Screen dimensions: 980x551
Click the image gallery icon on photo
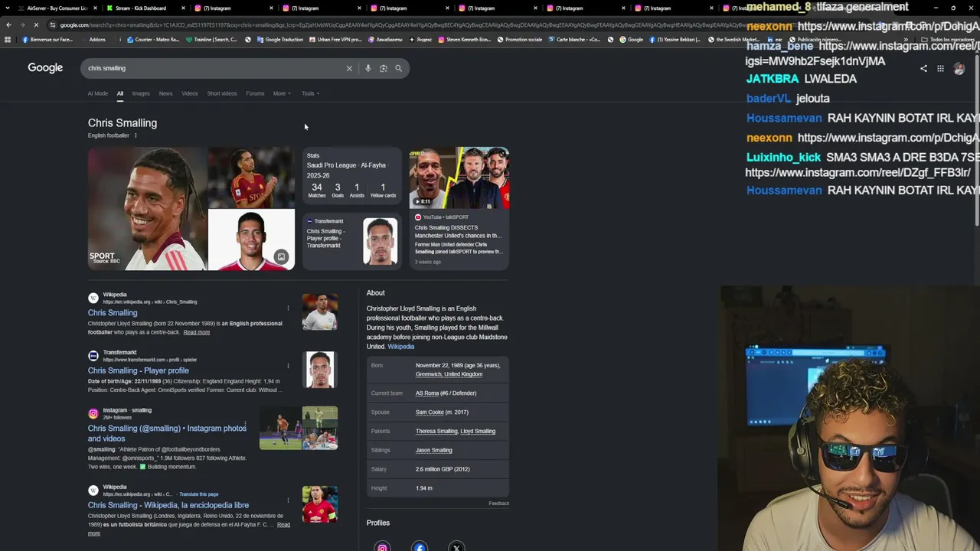(x=281, y=257)
